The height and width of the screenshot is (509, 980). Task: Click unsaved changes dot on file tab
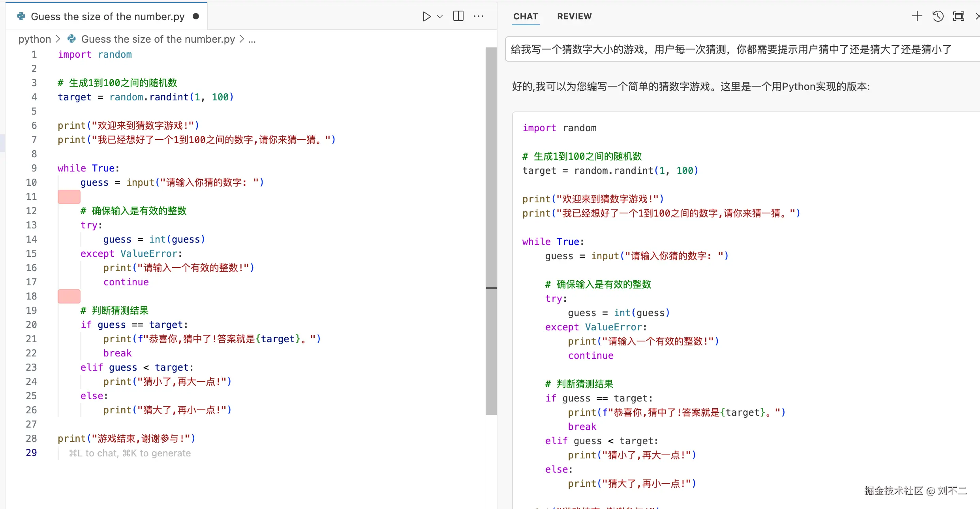point(196,16)
